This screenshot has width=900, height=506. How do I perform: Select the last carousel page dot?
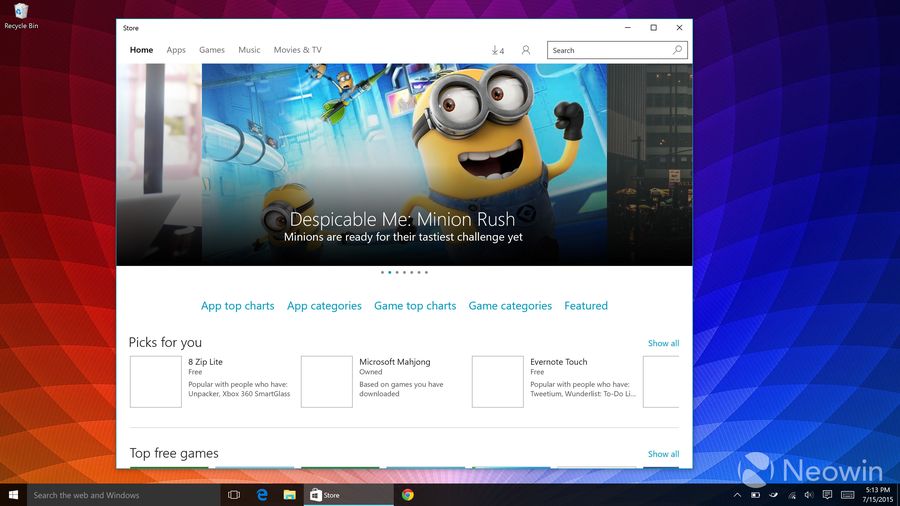[x=426, y=273]
